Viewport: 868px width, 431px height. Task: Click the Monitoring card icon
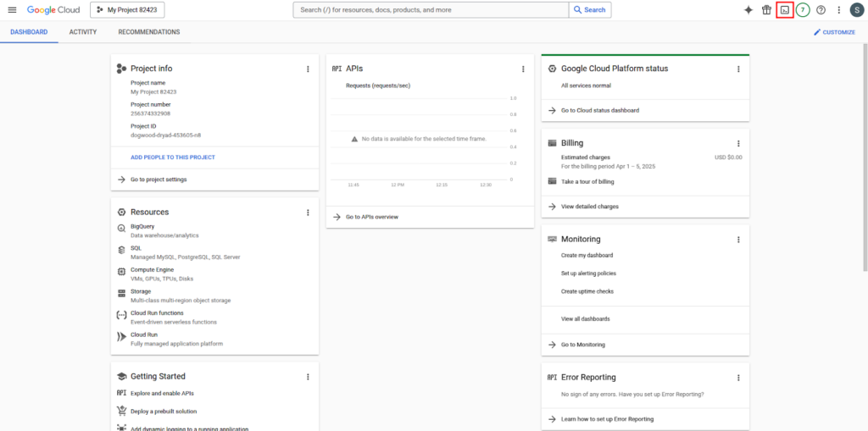tap(552, 240)
